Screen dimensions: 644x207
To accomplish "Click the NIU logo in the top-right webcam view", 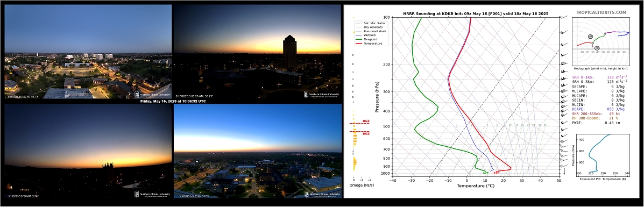I will pyautogui.click(x=322, y=95).
